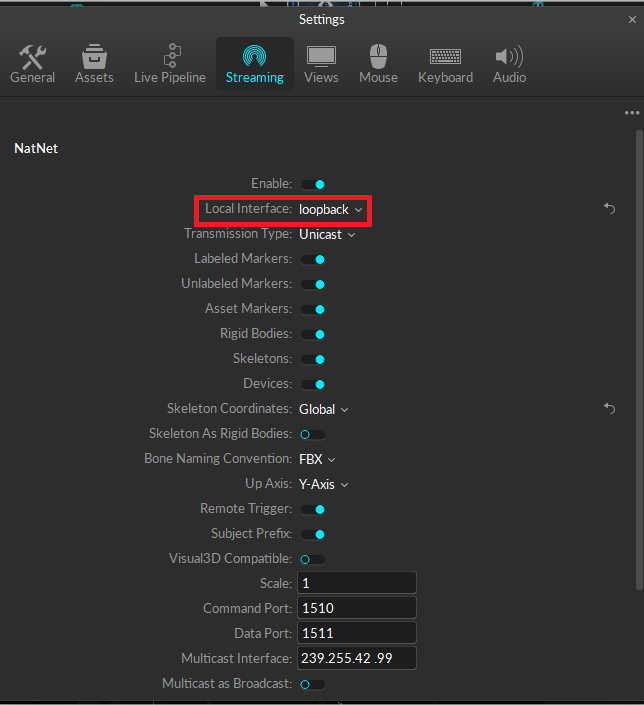This screenshot has width=644, height=705.
Task: Disable Asset Markers streaming
Action: (x=313, y=309)
